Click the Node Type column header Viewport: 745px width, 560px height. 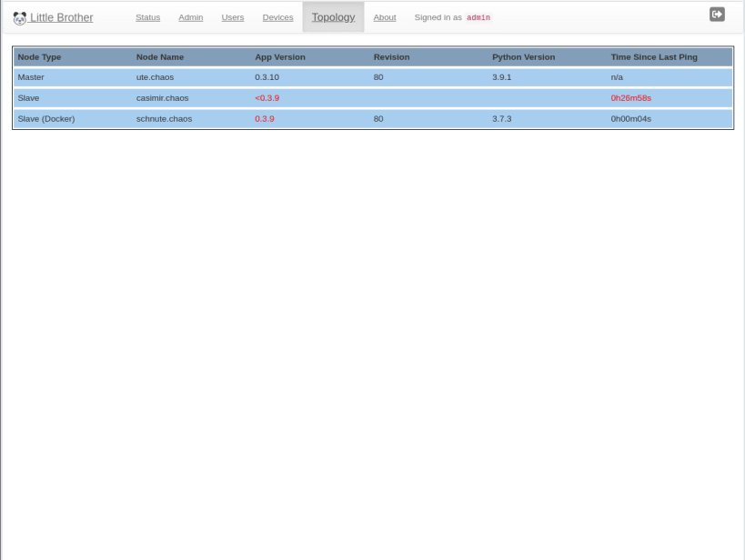[39, 57]
